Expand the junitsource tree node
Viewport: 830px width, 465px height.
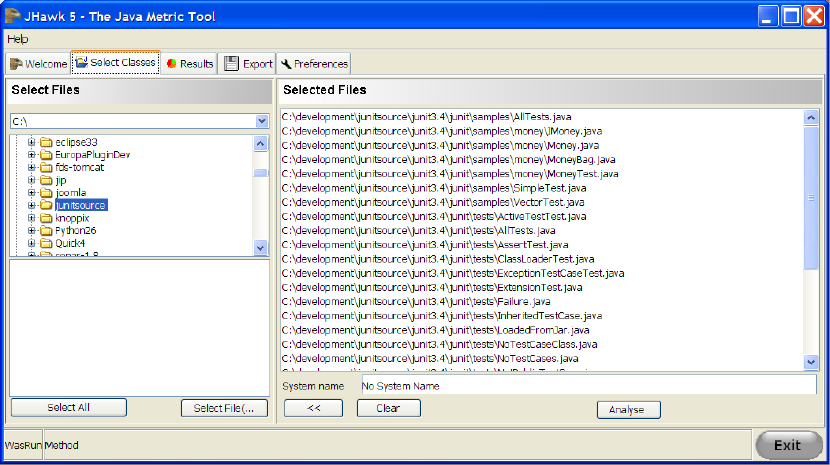tap(31, 205)
